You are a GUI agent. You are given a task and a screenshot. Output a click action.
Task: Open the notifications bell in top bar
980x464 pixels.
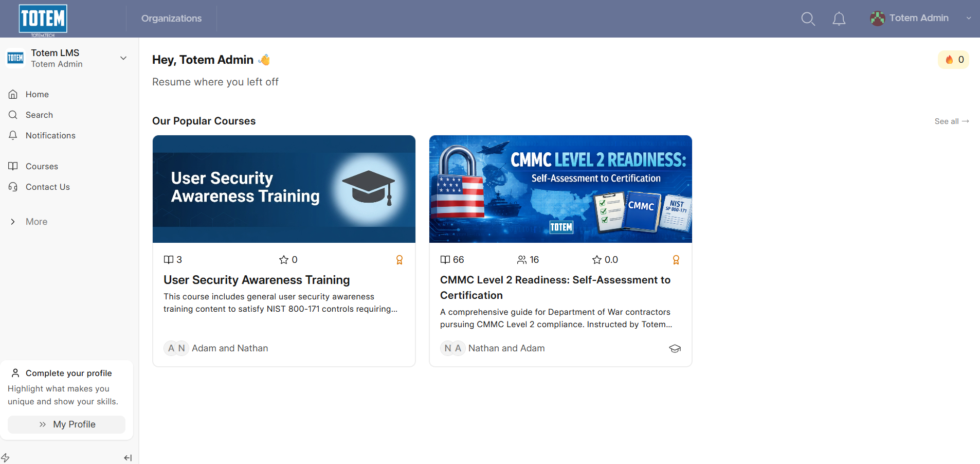click(839, 19)
